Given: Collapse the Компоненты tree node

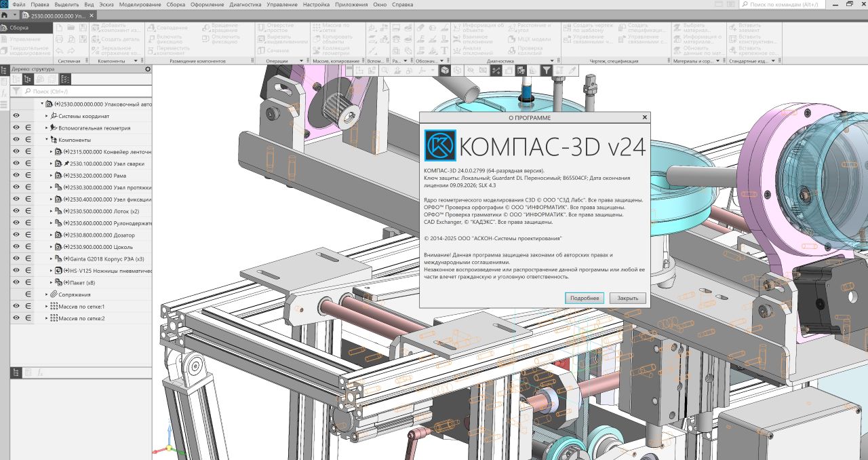Looking at the screenshot, I should tap(47, 140).
